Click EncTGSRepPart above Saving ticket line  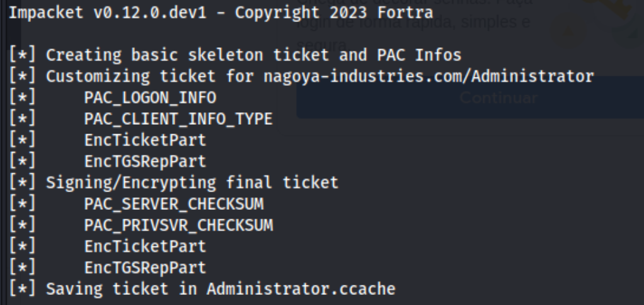(x=145, y=268)
